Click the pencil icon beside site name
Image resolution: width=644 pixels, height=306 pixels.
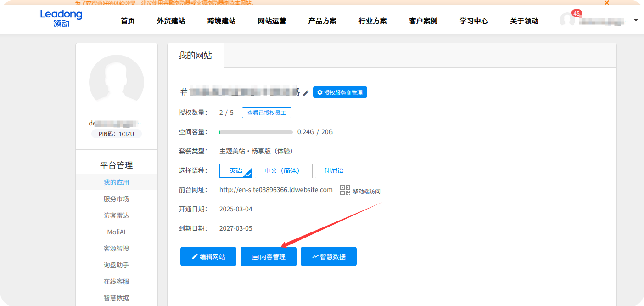pyautogui.click(x=306, y=92)
